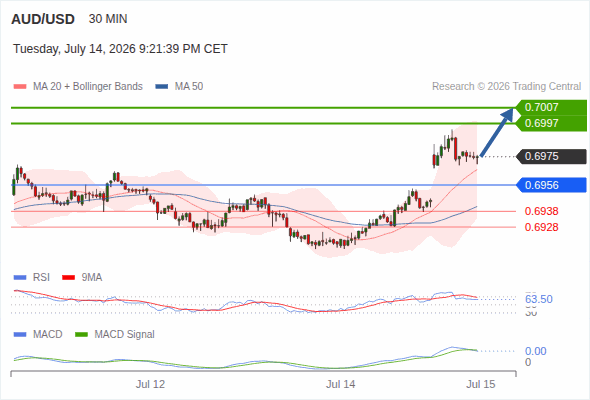590x400 pixels.
Task: Click the RSI value 63.50
Action: [x=539, y=300]
